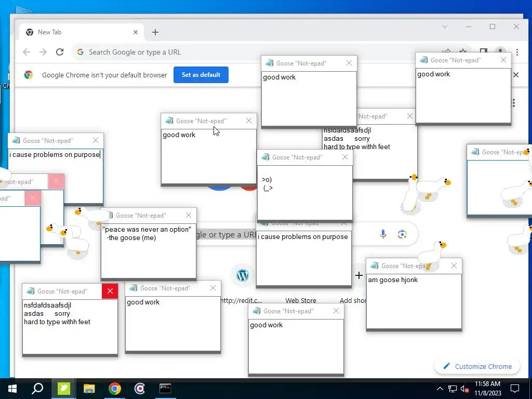Open the WordPress shortcut tile
532x399 pixels.
pyautogui.click(x=243, y=275)
